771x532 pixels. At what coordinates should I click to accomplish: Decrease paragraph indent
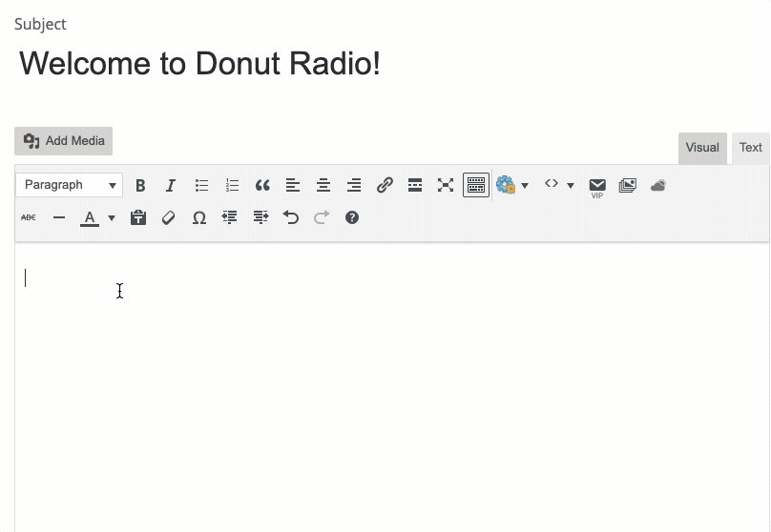(x=230, y=217)
